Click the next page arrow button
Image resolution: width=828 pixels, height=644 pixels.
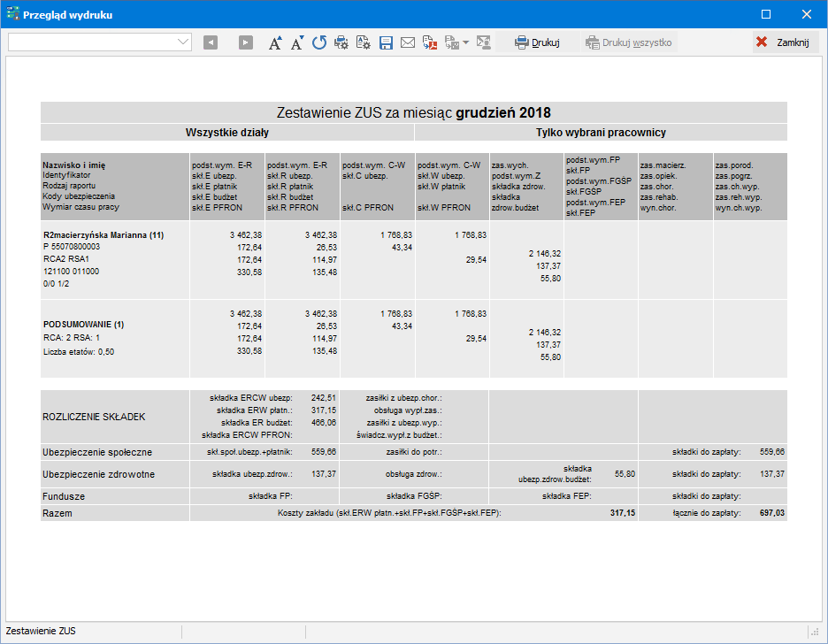(246, 42)
